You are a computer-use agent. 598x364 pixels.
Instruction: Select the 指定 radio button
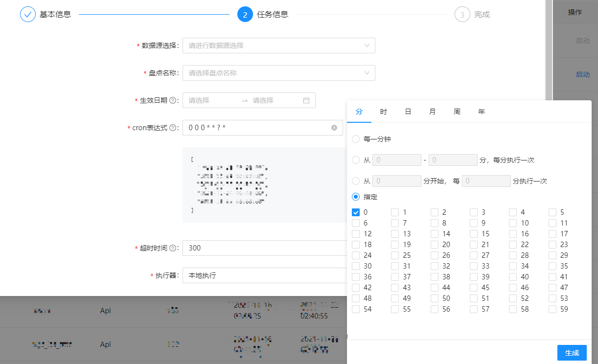coord(356,197)
